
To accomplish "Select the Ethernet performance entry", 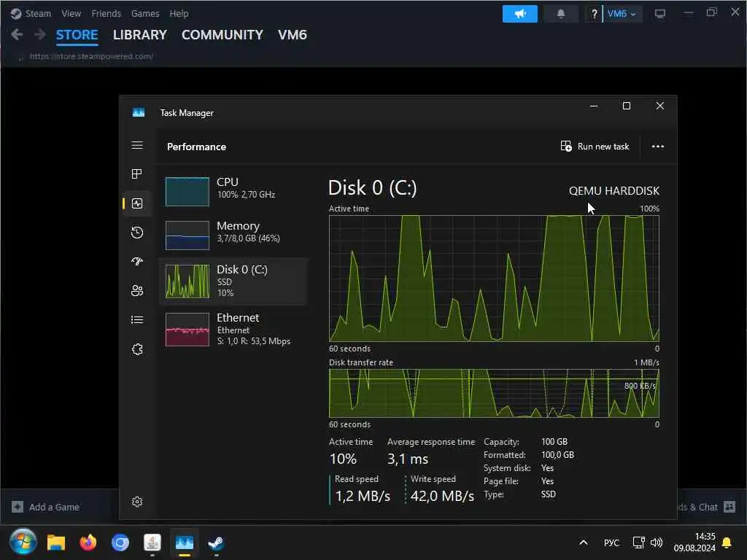I will click(x=233, y=330).
